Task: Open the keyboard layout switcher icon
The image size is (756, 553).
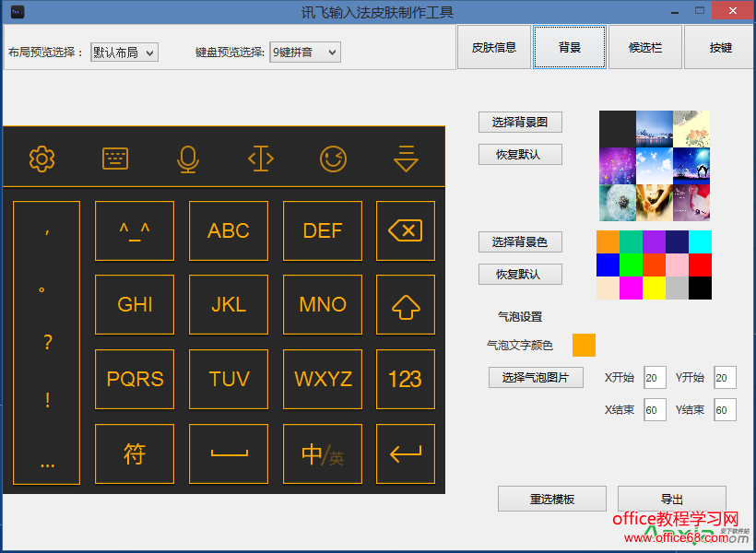Action: point(113,159)
